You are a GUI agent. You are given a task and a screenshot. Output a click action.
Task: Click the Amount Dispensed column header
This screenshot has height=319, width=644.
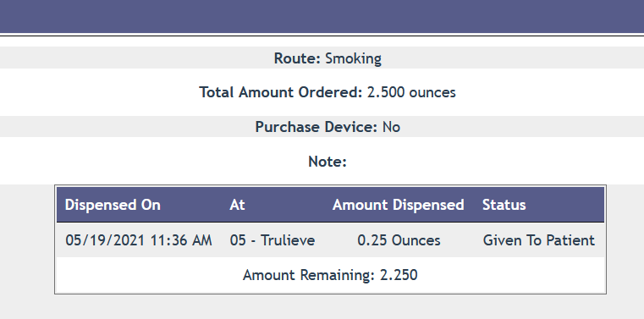click(x=398, y=205)
